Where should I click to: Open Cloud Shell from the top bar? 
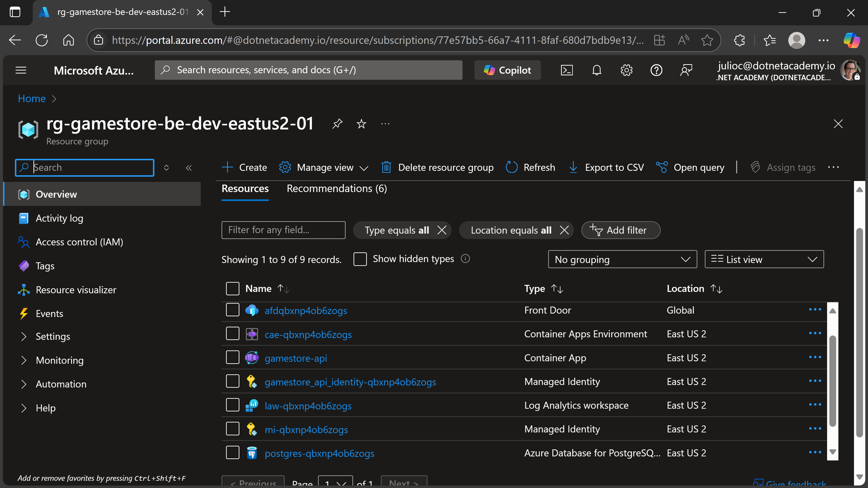tap(566, 70)
